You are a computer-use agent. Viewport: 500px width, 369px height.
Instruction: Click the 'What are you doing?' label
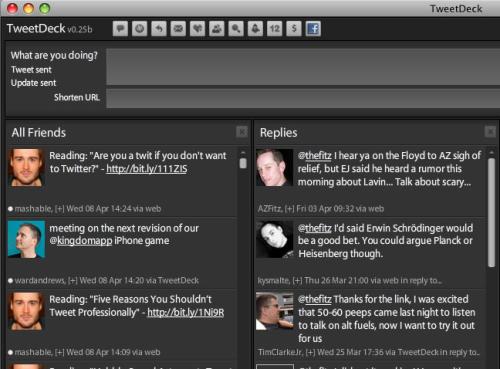(x=54, y=55)
